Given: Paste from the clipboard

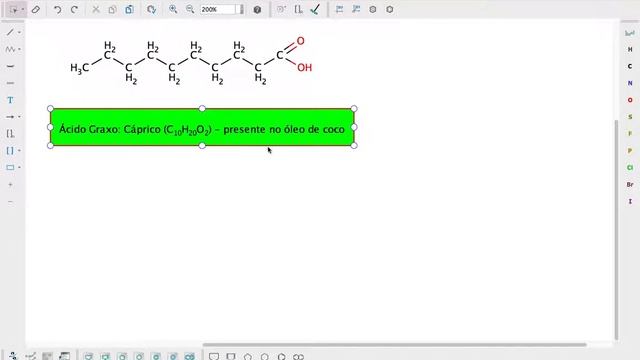Looking at the screenshot, I should 129,9.
